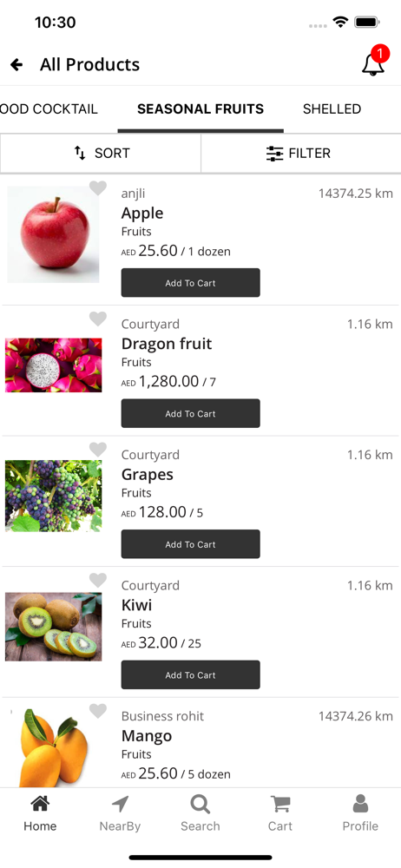Toggle the heart on Mango listing
401x868 pixels.
pyautogui.click(x=98, y=711)
